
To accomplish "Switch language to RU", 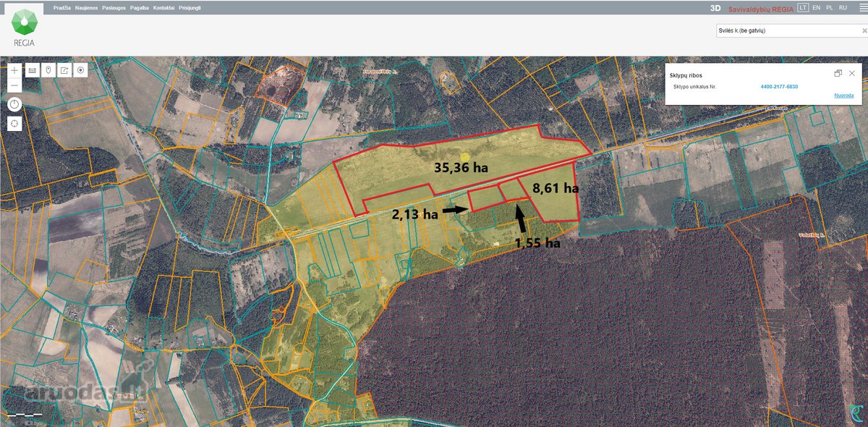I will [843, 8].
